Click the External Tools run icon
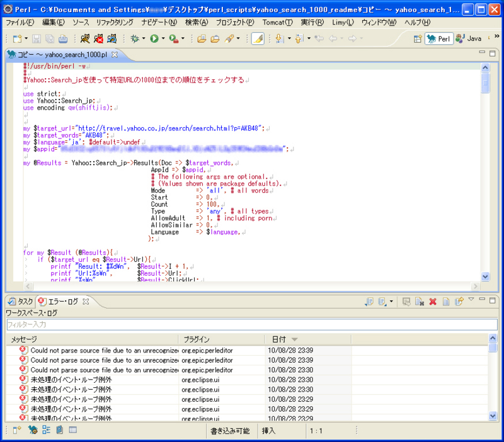The height and width of the screenshot is (442, 504). pos(174,38)
